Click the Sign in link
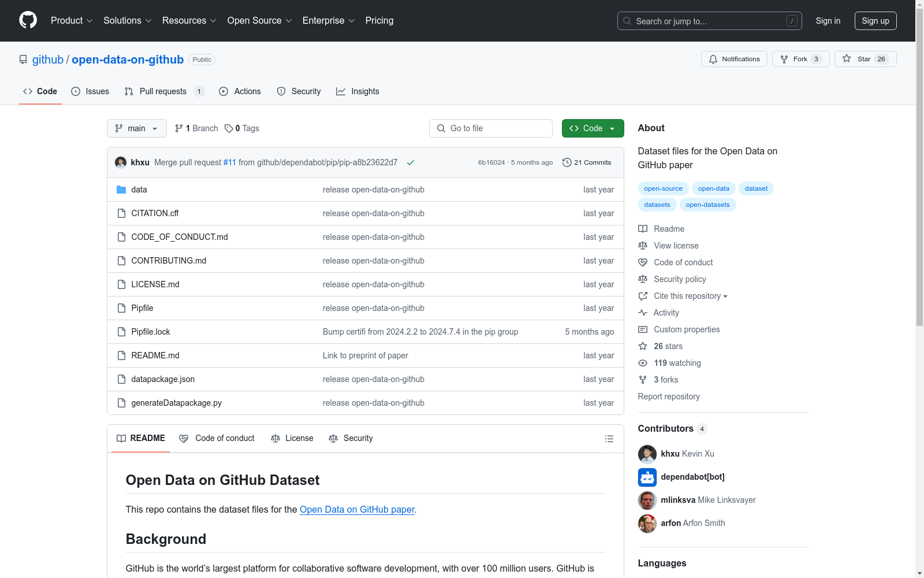 [828, 21]
